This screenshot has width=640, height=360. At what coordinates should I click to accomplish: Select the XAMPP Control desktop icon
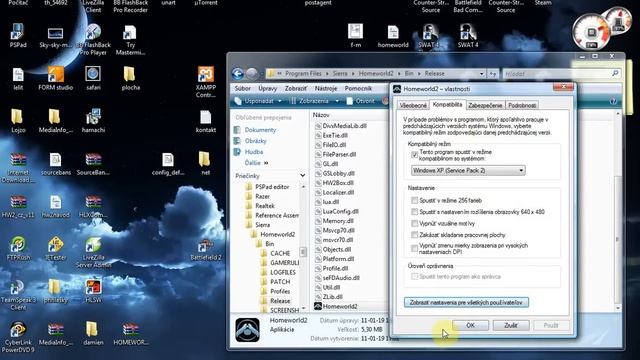coord(206,82)
